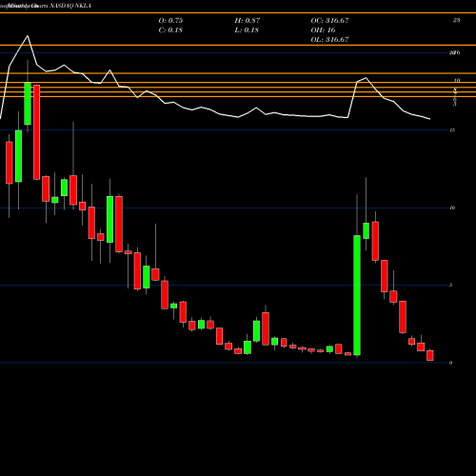476x476 pixels.
Task: Click the high value H: 0.87
Action: (x=248, y=21)
